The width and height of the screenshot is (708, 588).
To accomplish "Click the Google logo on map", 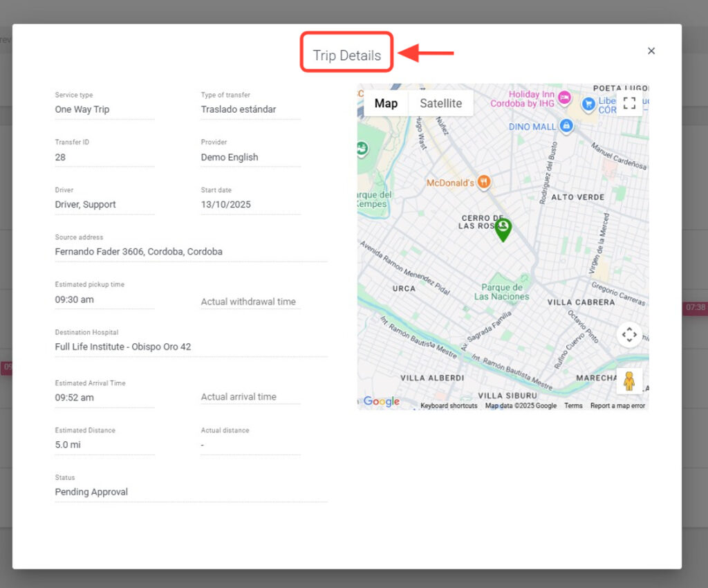I will point(381,401).
